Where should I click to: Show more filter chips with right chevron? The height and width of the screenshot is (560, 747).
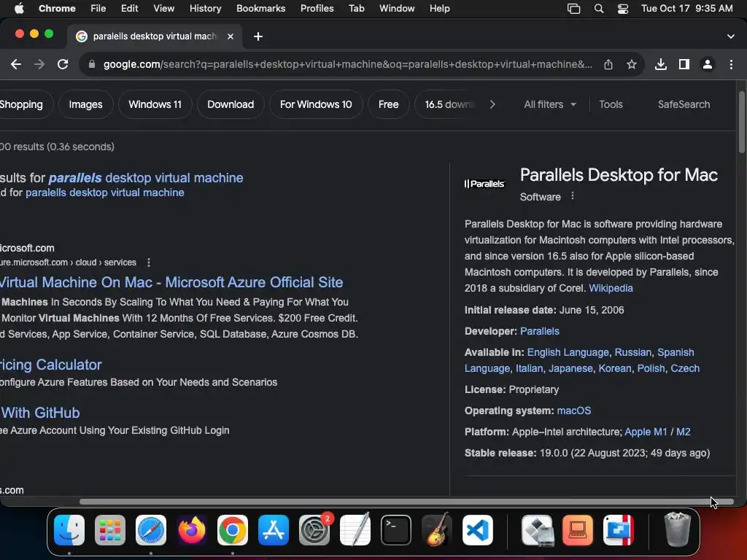click(492, 104)
